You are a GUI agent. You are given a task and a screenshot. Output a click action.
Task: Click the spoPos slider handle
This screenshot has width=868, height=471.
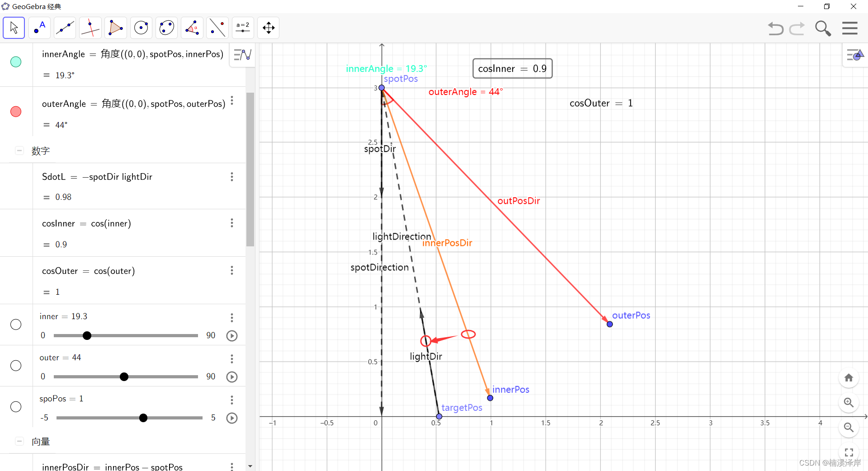pyautogui.click(x=143, y=418)
